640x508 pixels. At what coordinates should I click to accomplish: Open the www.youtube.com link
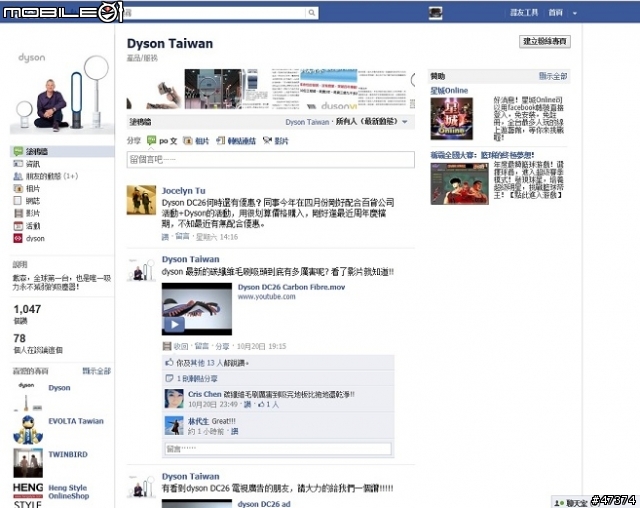pos(267,297)
